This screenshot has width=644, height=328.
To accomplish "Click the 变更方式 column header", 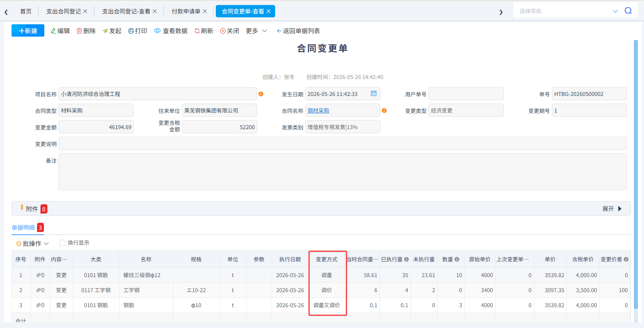I will click(327, 259).
